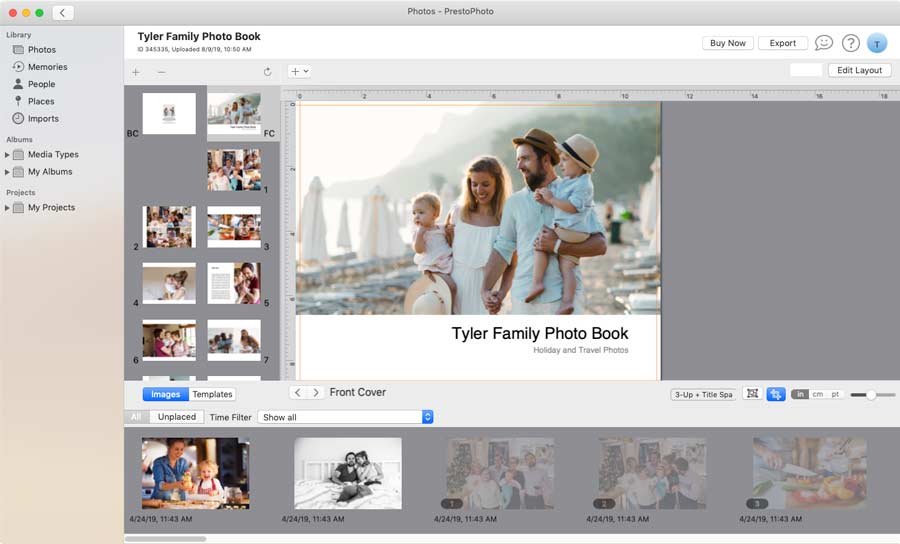Viewport: 900px width, 544px height.
Task: Select My Albums in the sidebar
Action: pos(50,172)
